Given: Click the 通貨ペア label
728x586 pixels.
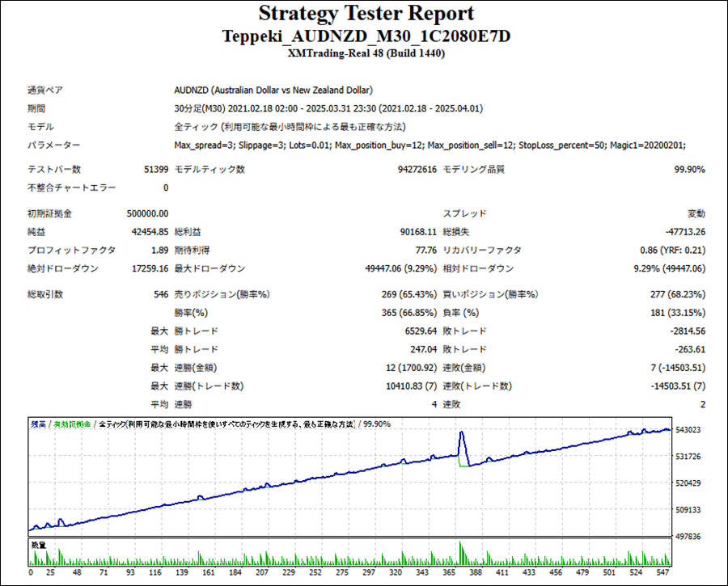Looking at the screenshot, I should point(45,90).
